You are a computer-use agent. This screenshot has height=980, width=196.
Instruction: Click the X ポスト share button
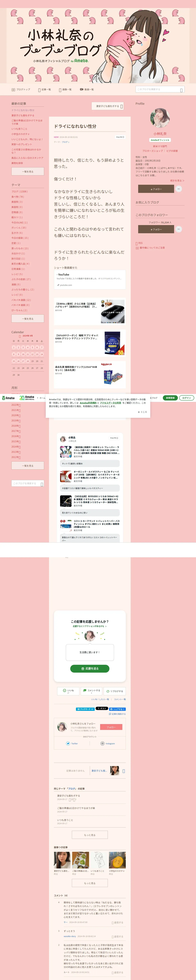[x=102, y=709]
